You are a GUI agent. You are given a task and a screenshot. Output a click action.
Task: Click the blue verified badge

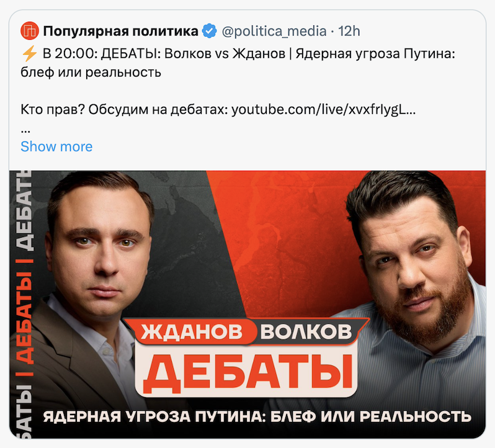click(209, 31)
